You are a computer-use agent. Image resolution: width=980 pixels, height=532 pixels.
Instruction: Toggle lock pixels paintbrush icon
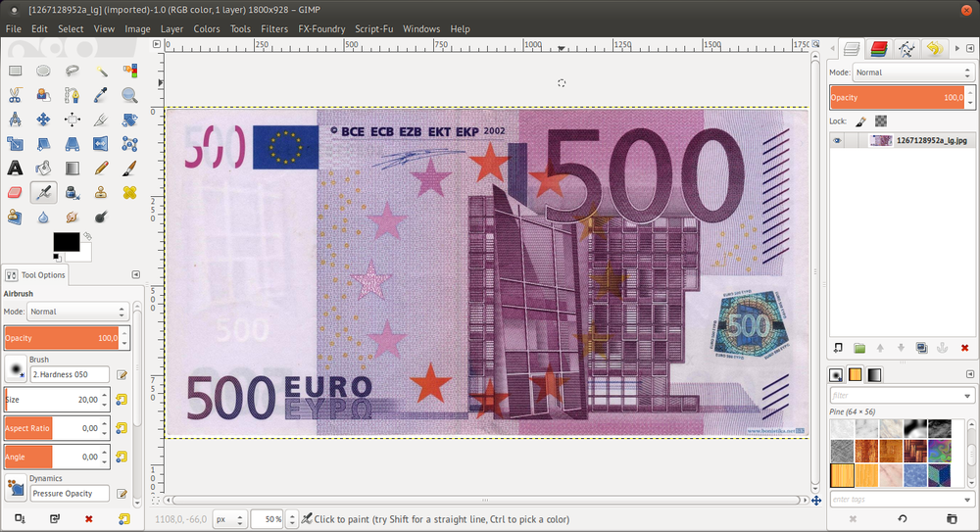(860, 121)
